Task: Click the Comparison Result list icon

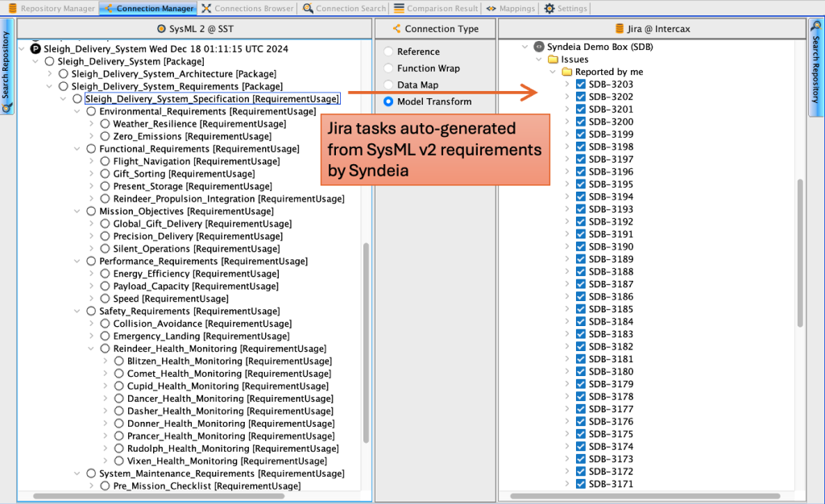Action: (400, 8)
